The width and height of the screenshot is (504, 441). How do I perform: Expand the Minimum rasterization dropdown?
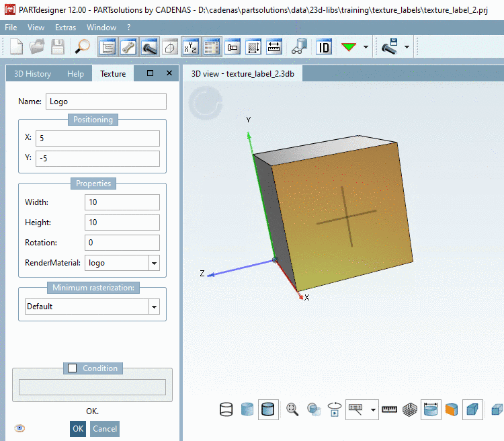pyautogui.click(x=154, y=307)
